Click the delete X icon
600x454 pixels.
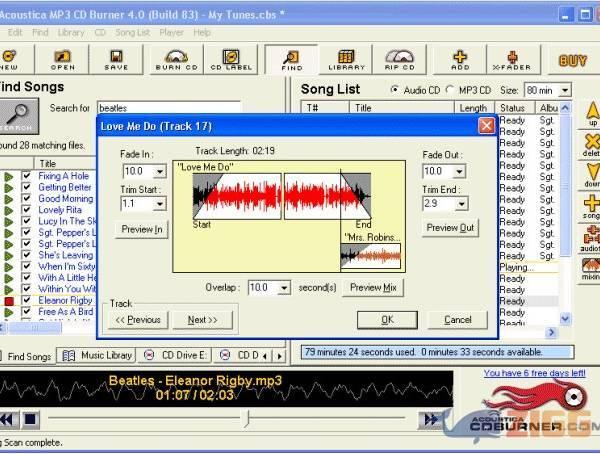(x=592, y=145)
